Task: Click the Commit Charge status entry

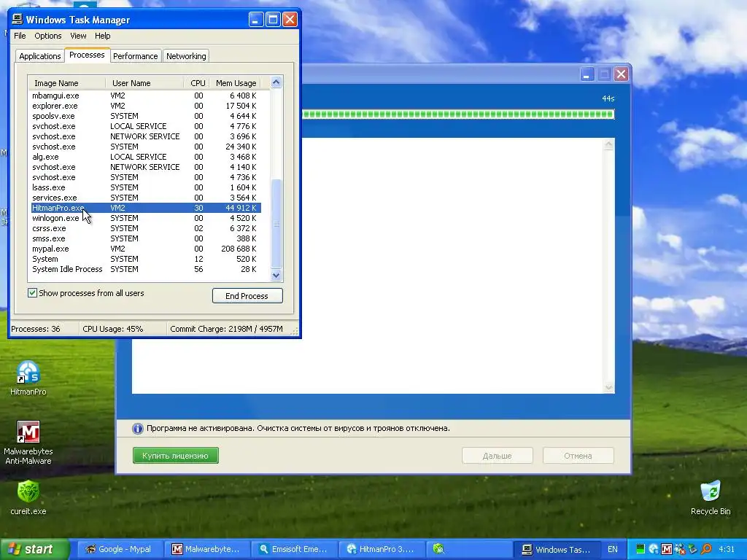Action: (226, 329)
